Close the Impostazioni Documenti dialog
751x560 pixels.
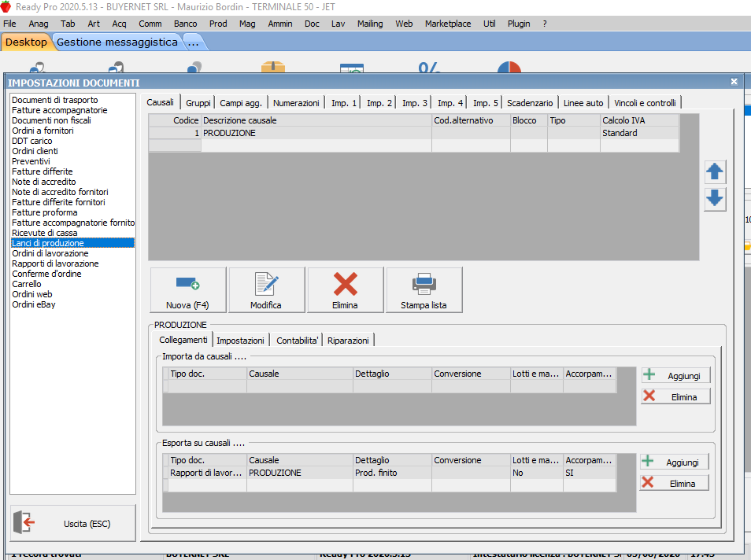[x=734, y=82]
